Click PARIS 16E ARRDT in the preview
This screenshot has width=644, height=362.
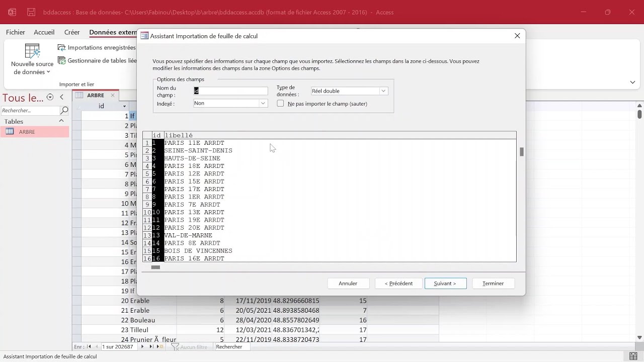tap(194, 258)
